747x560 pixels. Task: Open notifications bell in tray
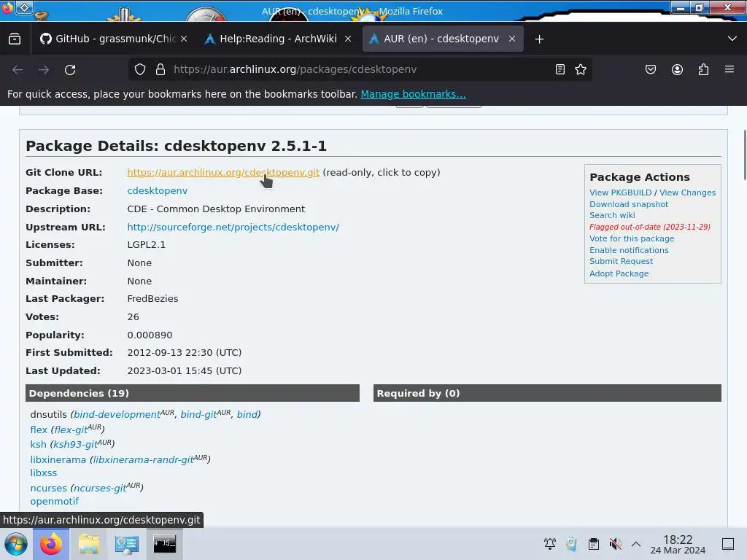click(x=550, y=544)
